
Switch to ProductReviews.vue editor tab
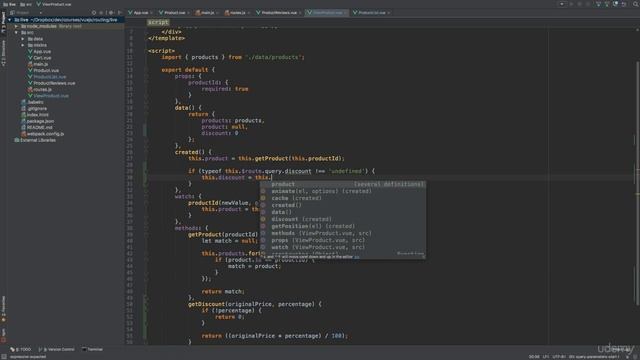(279, 13)
